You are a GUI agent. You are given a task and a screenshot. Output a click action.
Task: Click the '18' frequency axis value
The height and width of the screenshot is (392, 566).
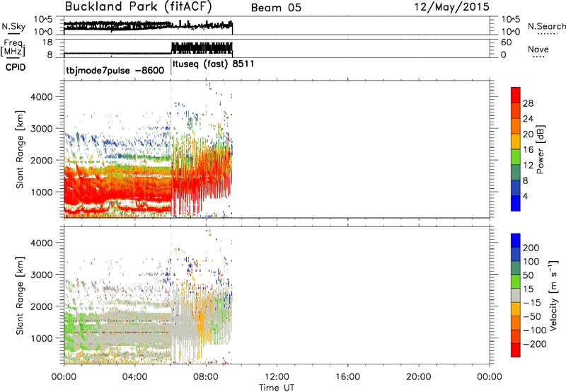47,42
